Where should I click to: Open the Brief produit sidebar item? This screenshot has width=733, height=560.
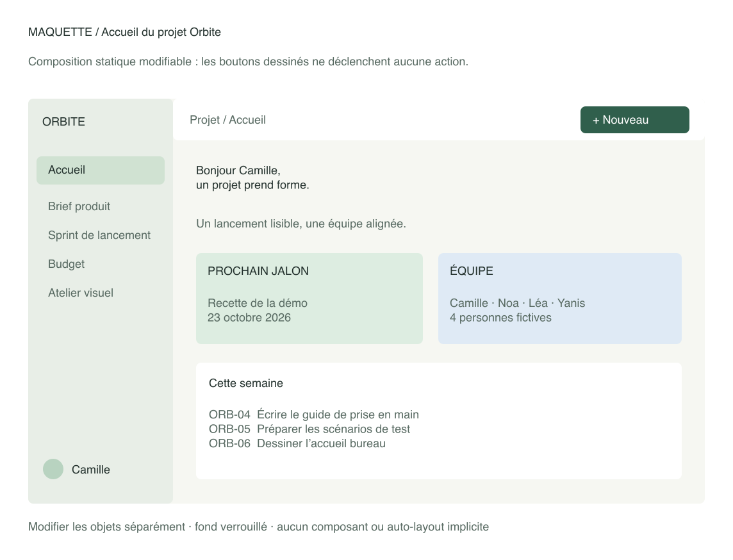coord(79,206)
